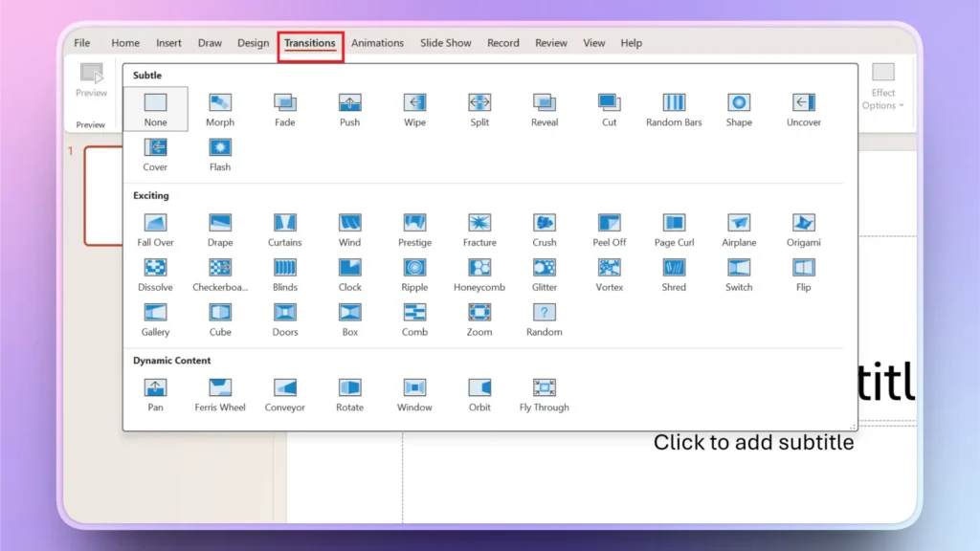Choose the Honeycomb transition
Viewport: 980px width, 551px height.
[x=479, y=275]
